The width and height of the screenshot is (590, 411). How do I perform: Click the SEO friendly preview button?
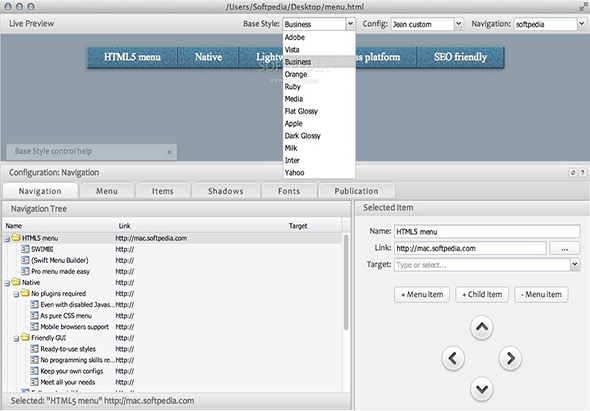coord(460,57)
